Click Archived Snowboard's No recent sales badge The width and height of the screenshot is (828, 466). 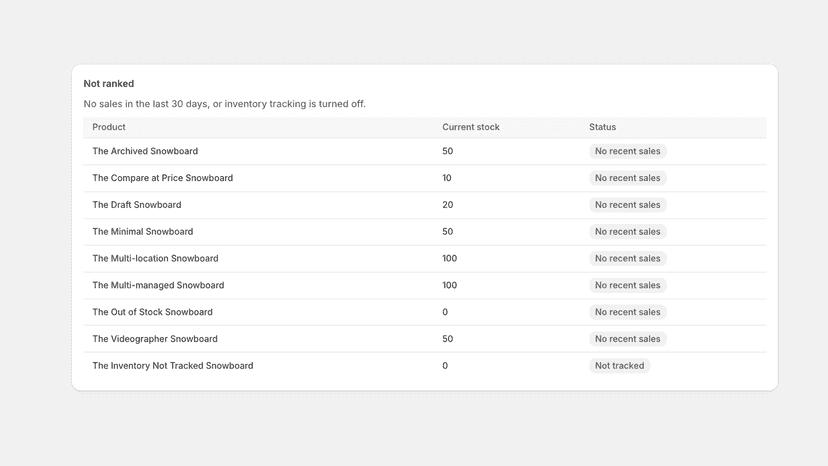pos(627,151)
